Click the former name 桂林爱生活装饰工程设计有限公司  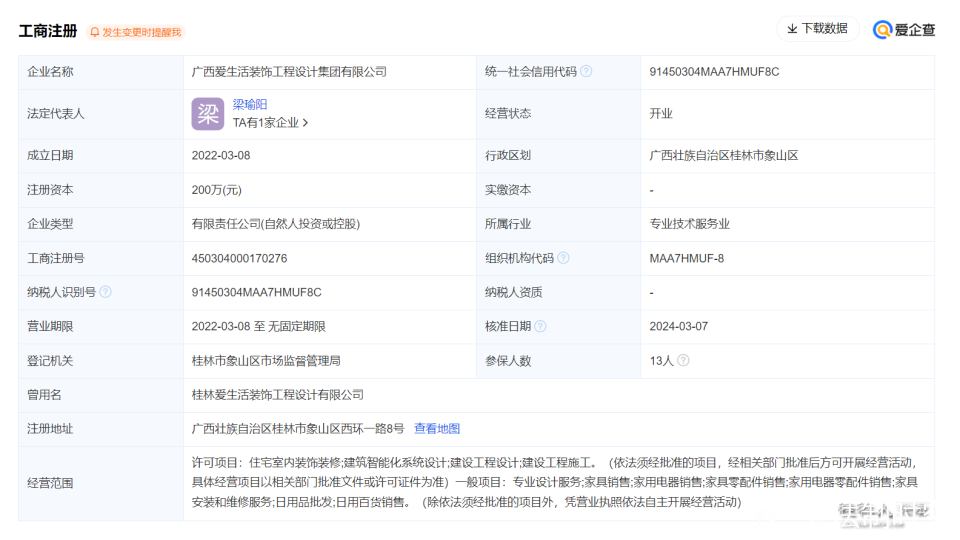[x=278, y=395]
